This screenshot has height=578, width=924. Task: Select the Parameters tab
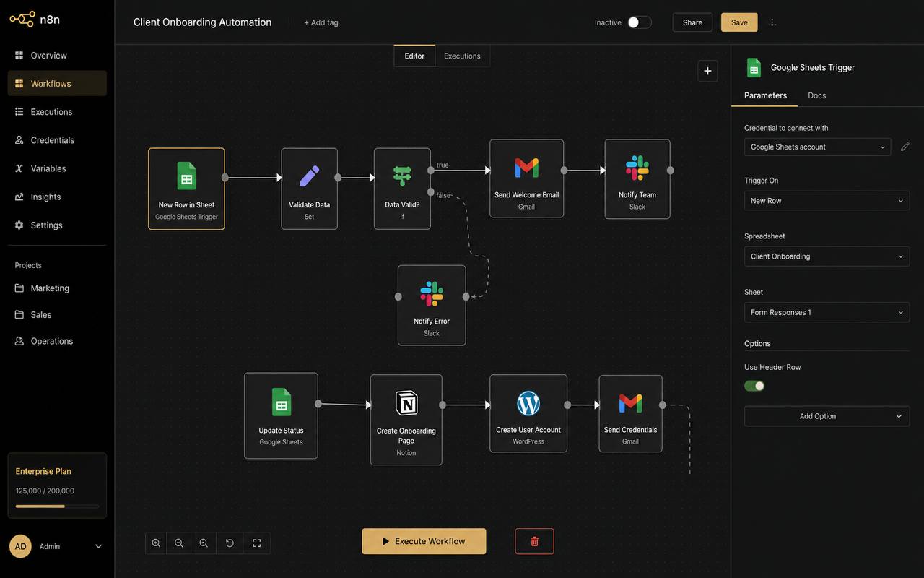pos(765,95)
